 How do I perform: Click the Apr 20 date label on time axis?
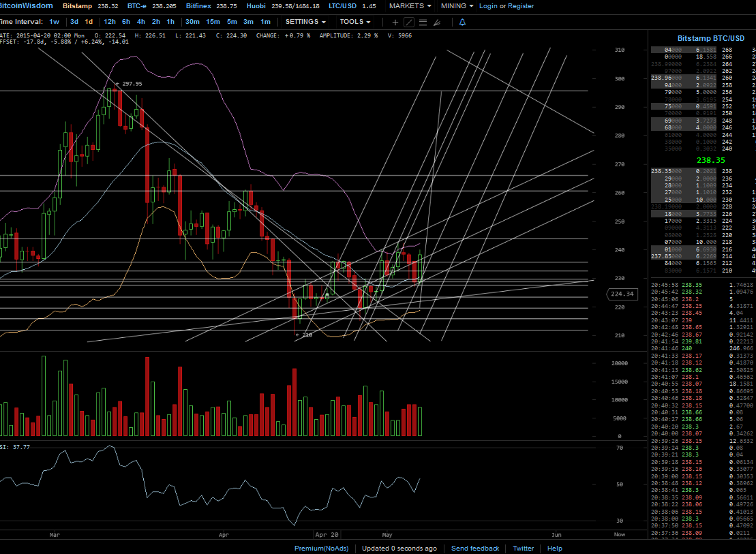coord(327,535)
